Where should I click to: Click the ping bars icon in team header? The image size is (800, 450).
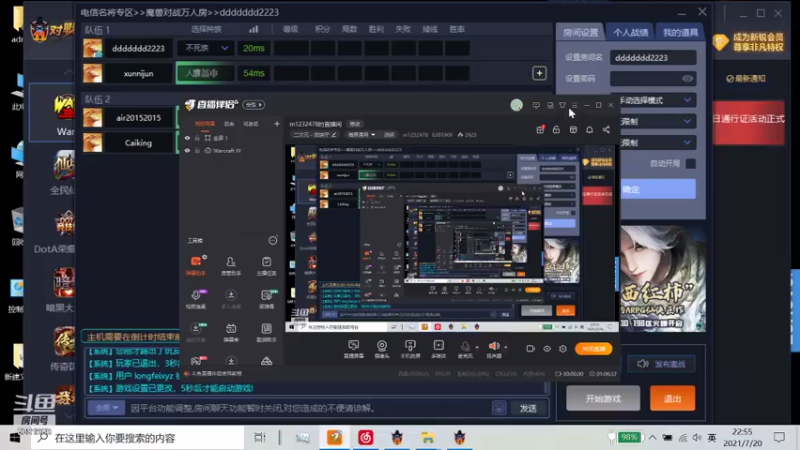[x=254, y=29]
